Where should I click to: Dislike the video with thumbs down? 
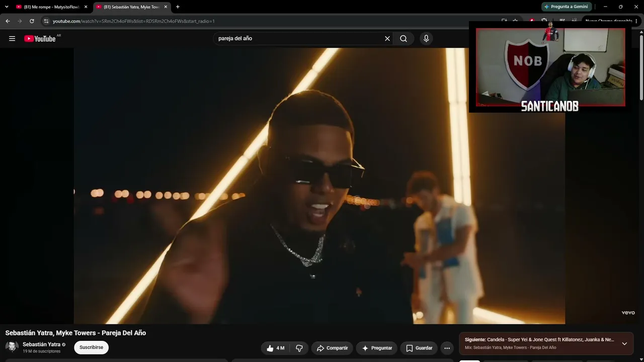click(299, 348)
